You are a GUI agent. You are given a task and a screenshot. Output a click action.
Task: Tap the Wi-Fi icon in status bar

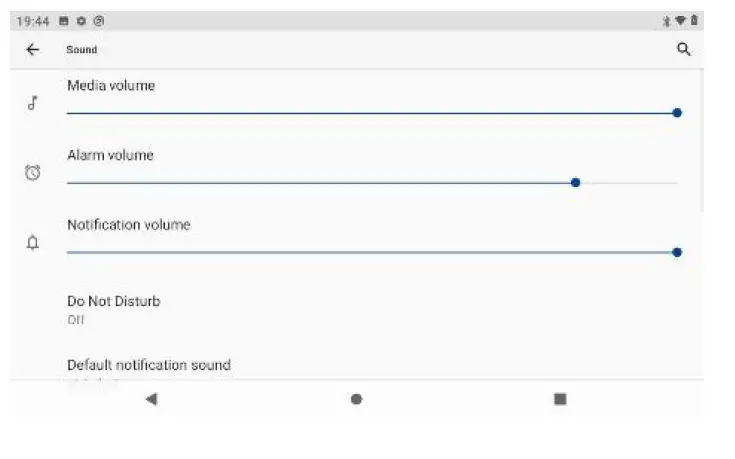point(680,20)
